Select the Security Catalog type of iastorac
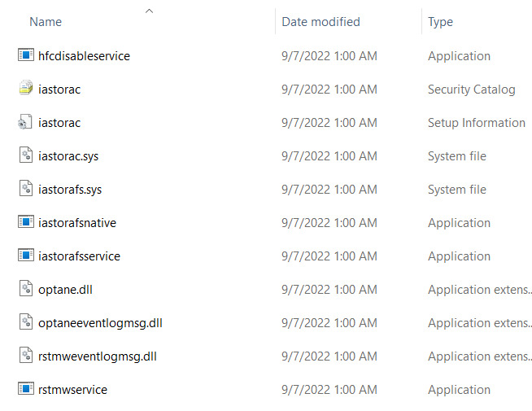 (x=471, y=90)
